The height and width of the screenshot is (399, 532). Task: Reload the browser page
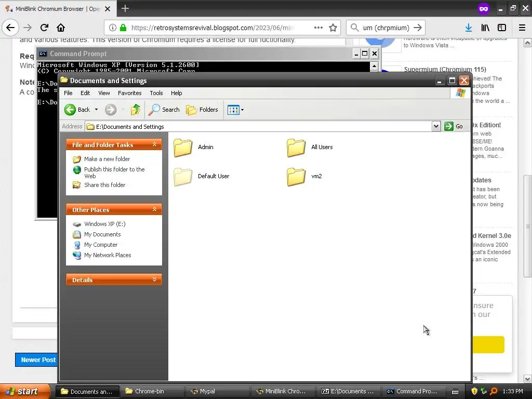pos(44,28)
